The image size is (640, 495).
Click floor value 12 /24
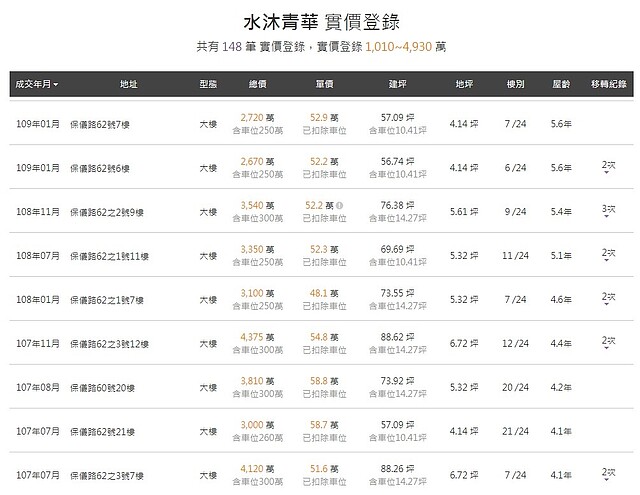click(x=515, y=344)
